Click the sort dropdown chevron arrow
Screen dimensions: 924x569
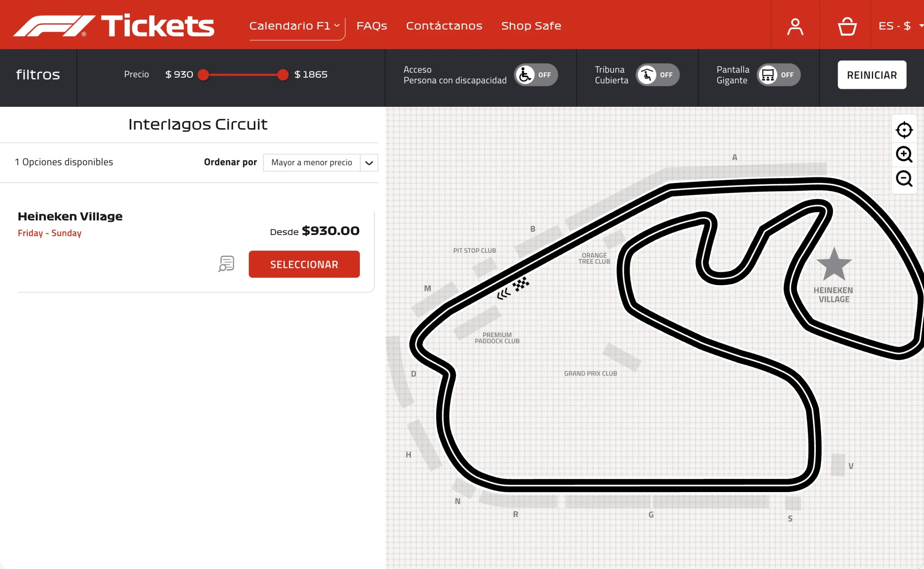point(369,163)
